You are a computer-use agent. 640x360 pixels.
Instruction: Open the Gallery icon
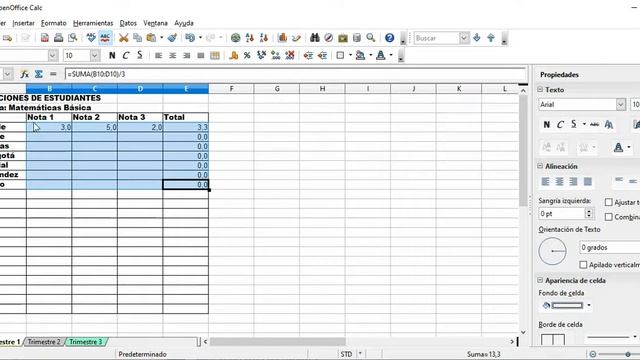point(343,38)
